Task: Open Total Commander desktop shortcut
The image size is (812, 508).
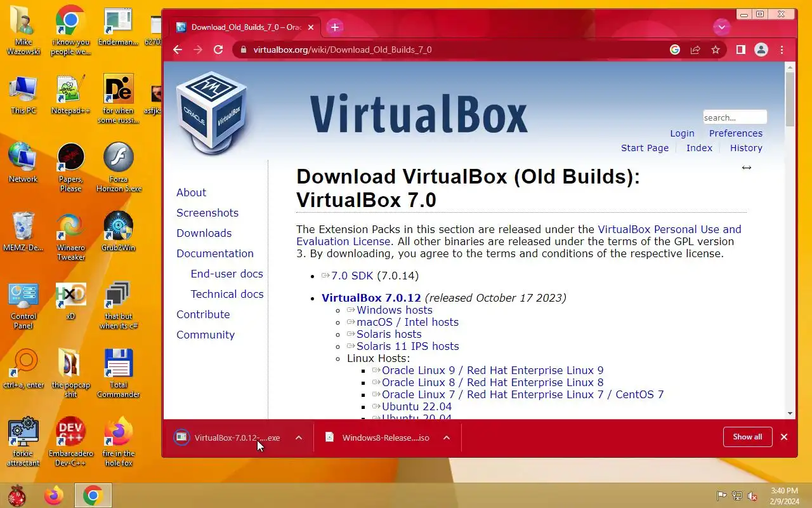Action: (118, 373)
